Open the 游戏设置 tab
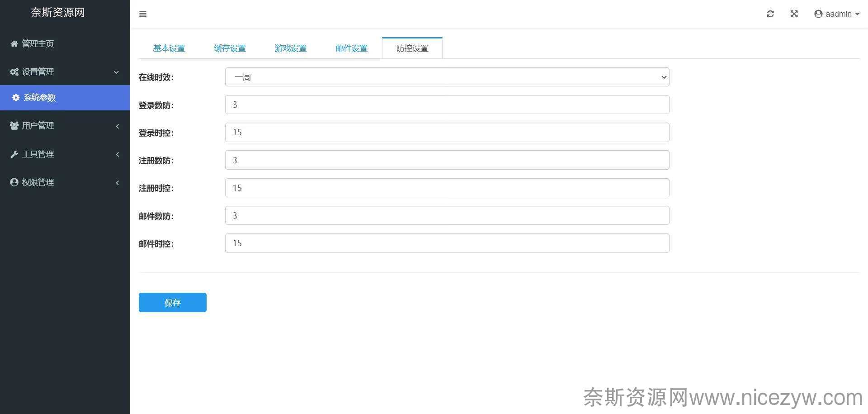The image size is (868, 414). pos(291,48)
